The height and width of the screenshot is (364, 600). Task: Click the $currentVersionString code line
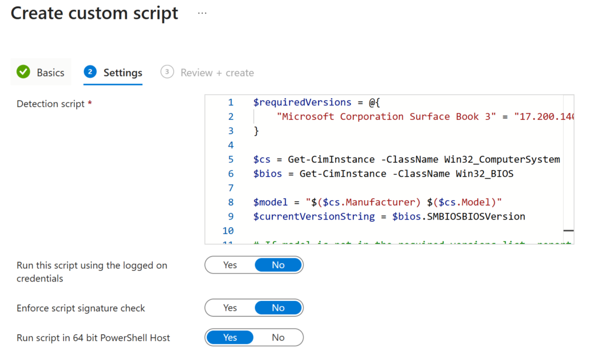pyautogui.click(x=388, y=217)
